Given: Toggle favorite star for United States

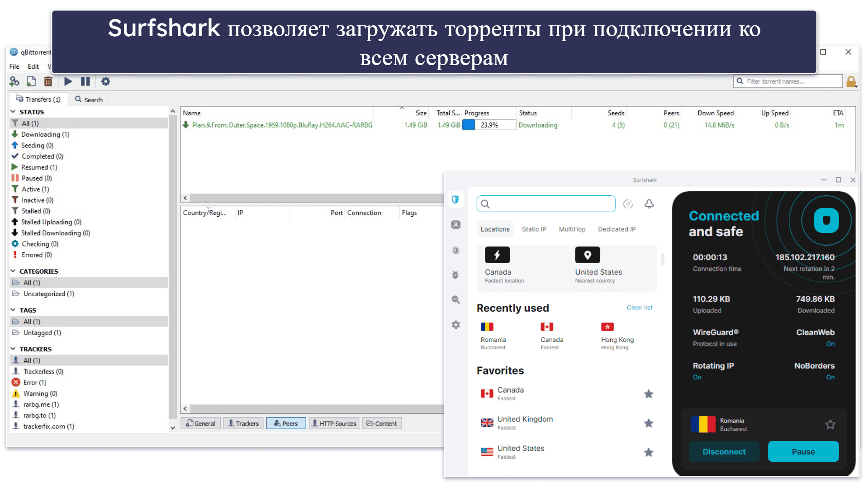Looking at the screenshot, I should pos(648,452).
